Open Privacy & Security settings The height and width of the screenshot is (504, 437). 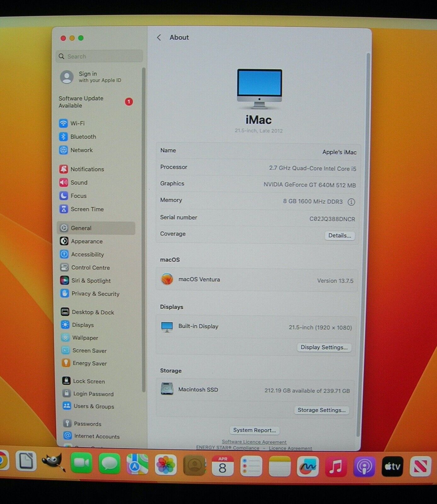(x=90, y=294)
